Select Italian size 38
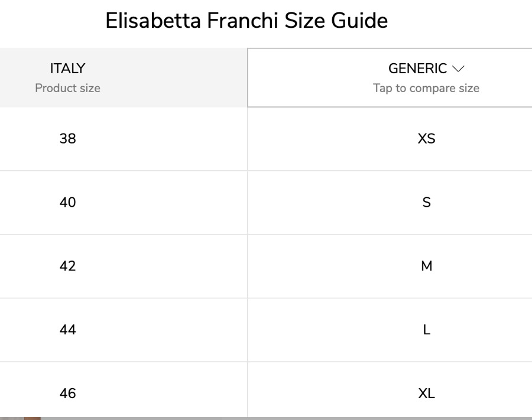The image size is (532, 420). click(x=67, y=139)
